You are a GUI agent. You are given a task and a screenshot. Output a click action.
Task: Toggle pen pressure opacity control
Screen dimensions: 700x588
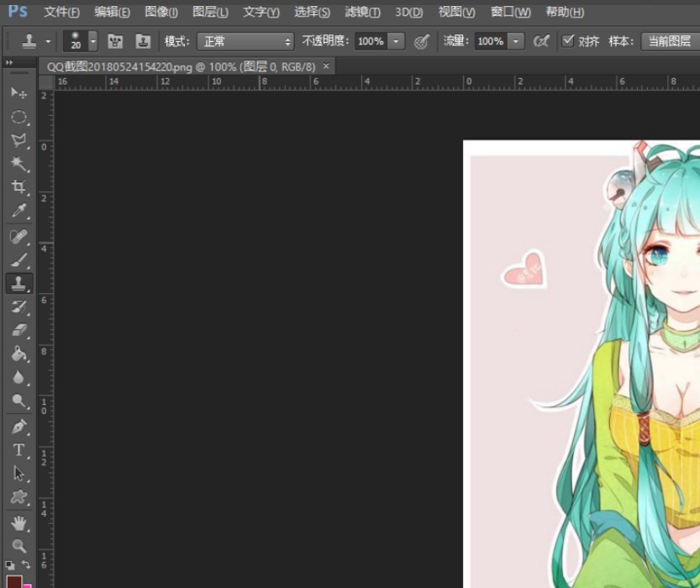tap(542, 39)
